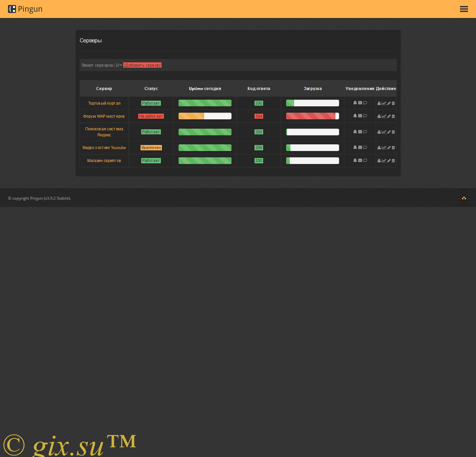Click the speech bubble icon for Торговый портал
476x457 pixels.
pyautogui.click(x=365, y=103)
